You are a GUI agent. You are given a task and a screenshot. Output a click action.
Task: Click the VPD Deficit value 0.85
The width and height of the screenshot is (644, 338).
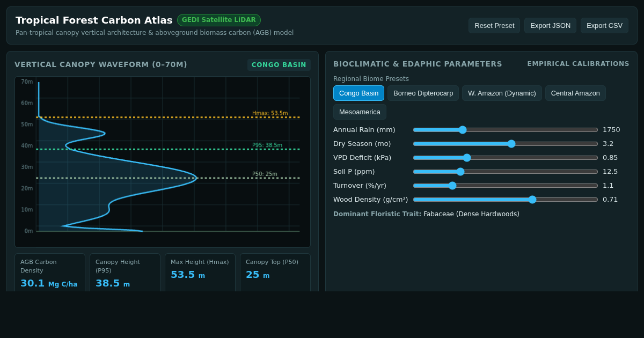pyautogui.click(x=610, y=158)
